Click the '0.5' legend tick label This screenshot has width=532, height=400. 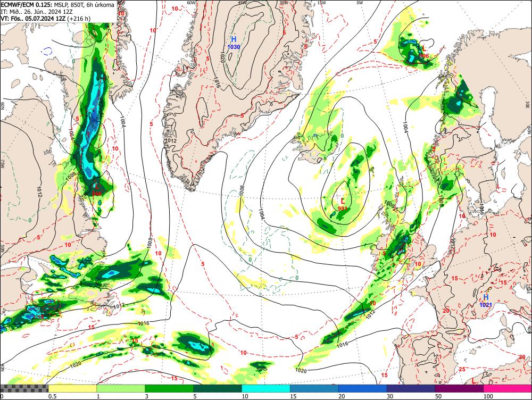[52, 396]
